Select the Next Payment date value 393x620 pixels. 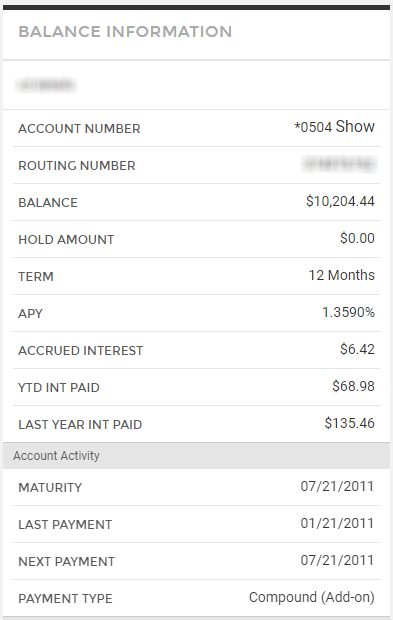click(337, 560)
